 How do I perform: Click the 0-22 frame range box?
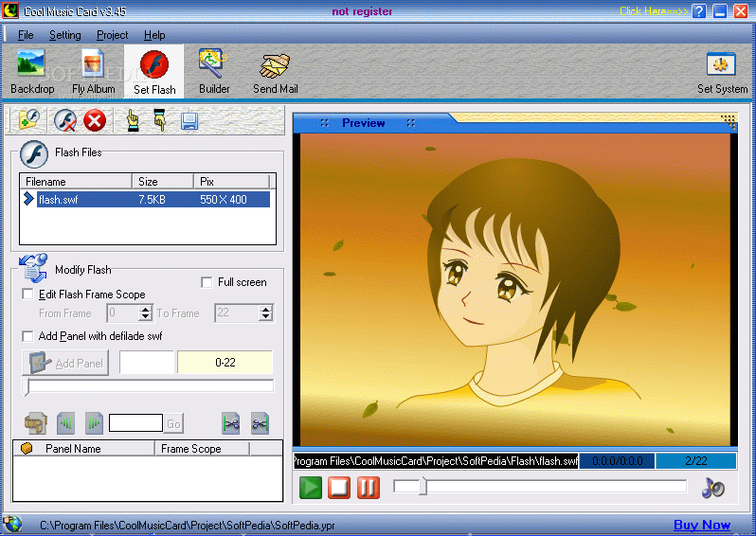225,362
